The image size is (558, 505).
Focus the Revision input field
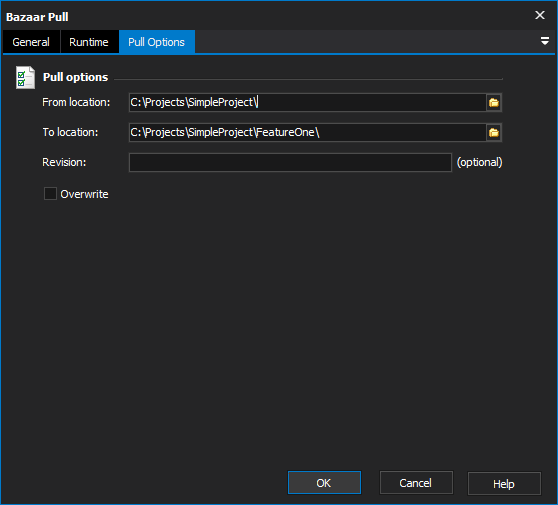tap(290, 162)
